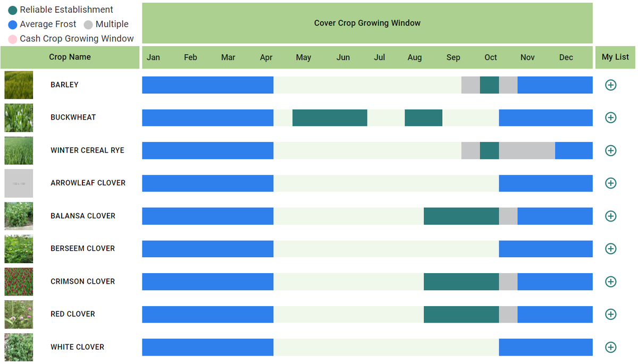Add Red Clover to My List
This screenshot has width=638, height=364.
[610, 314]
